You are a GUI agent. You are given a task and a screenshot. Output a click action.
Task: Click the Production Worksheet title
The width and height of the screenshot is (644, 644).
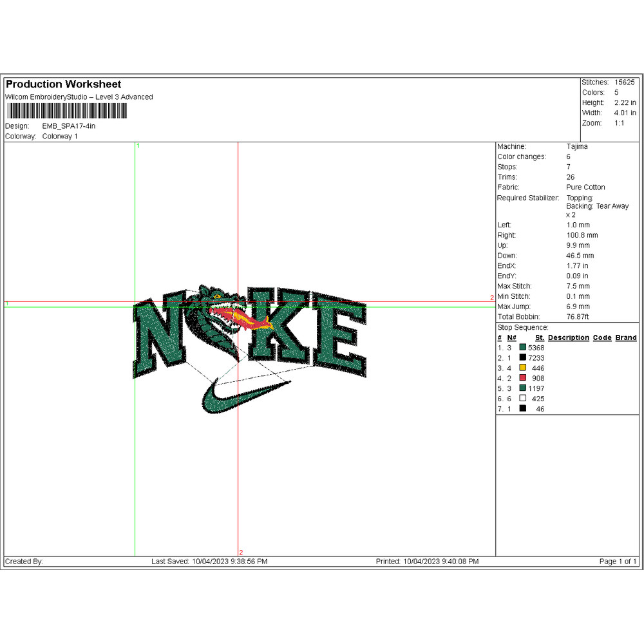coord(63,84)
